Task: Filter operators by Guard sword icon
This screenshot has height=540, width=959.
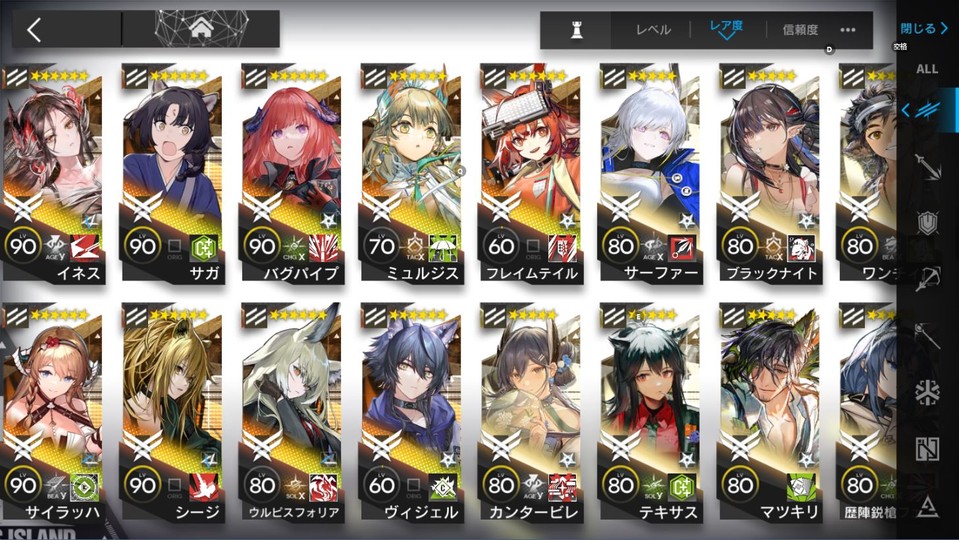Action: [x=927, y=166]
